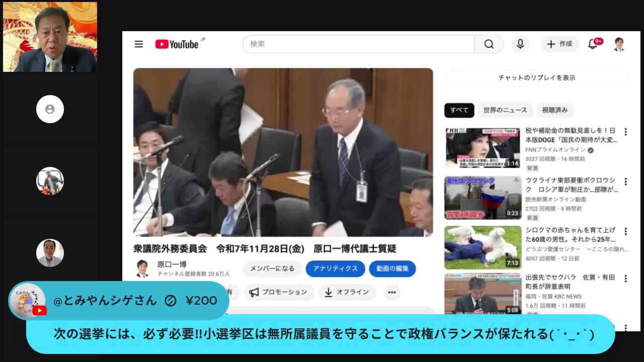Select the blank default participant avatar
644x362 pixels.
tap(50, 109)
